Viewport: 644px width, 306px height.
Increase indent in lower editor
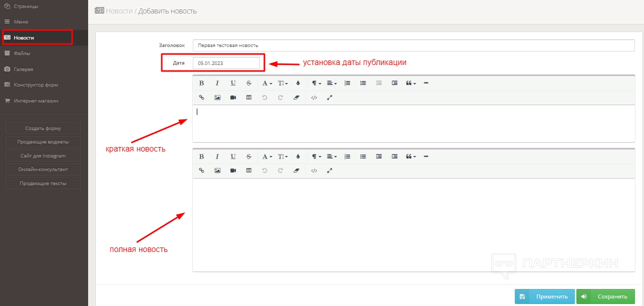[395, 156]
